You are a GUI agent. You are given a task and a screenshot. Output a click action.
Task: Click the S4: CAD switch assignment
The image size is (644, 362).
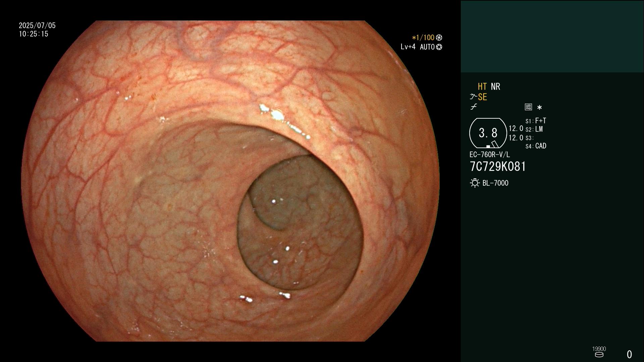click(536, 146)
